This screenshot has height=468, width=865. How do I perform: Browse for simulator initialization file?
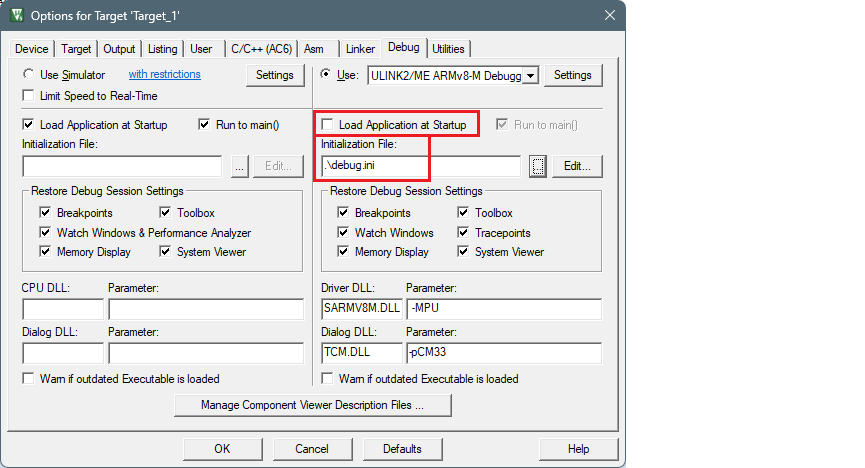pyautogui.click(x=238, y=166)
